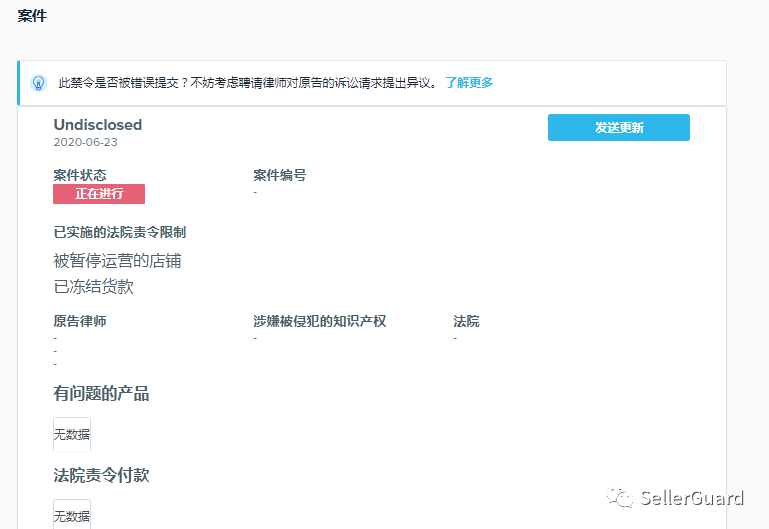The height and width of the screenshot is (529, 769).
Task: Click the 正在进行 status badge
Action: click(99, 194)
